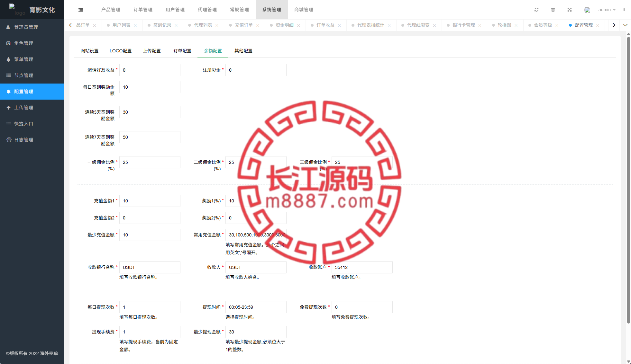The width and height of the screenshot is (631, 364).
Task: Close the 订单收益 tab
Action: click(x=339, y=25)
